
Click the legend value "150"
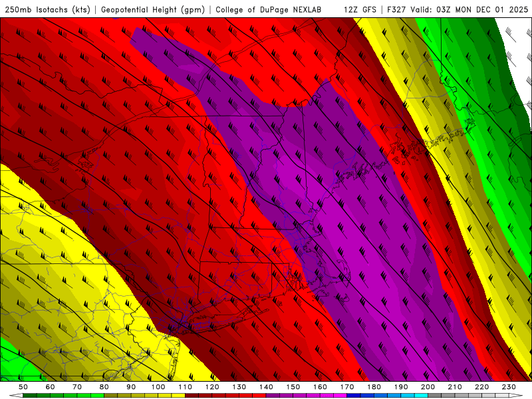click(293, 387)
